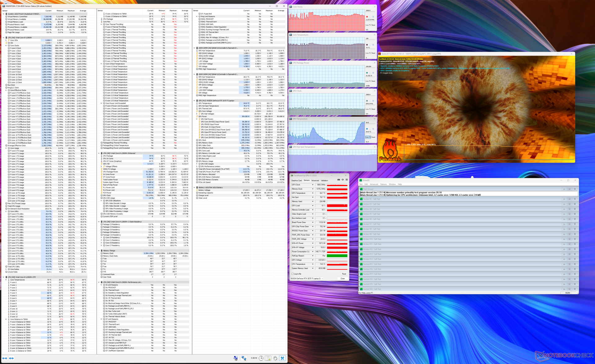Open the GPU-Z hamburger menu icon

346,180
